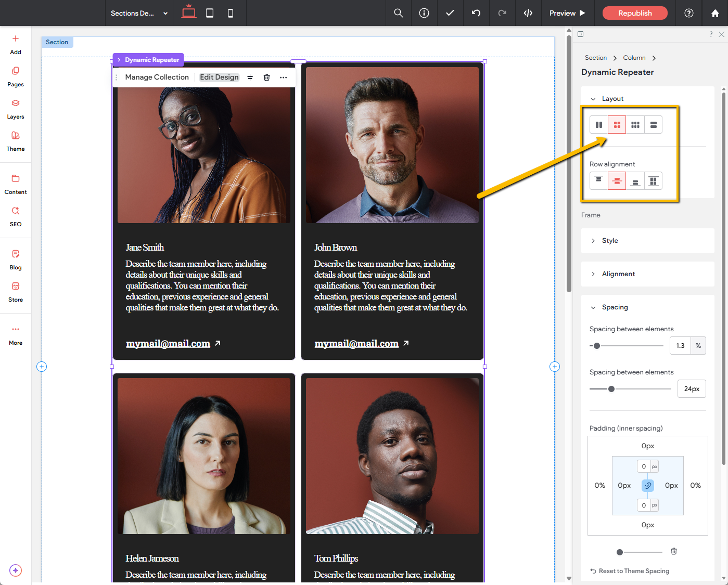Expand the Dynamic Repeater label chevron
The height and width of the screenshot is (585, 728).
[119, 60]
